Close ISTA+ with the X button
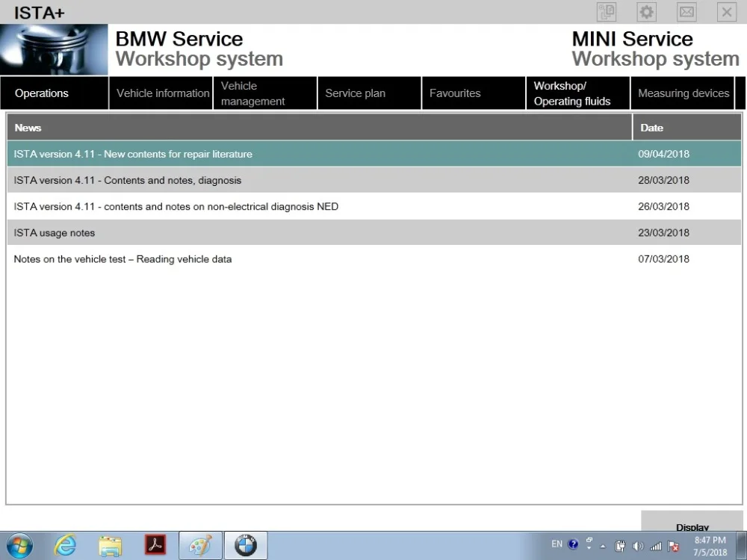Viewport: 747px width, 560px height. [727, 12]
